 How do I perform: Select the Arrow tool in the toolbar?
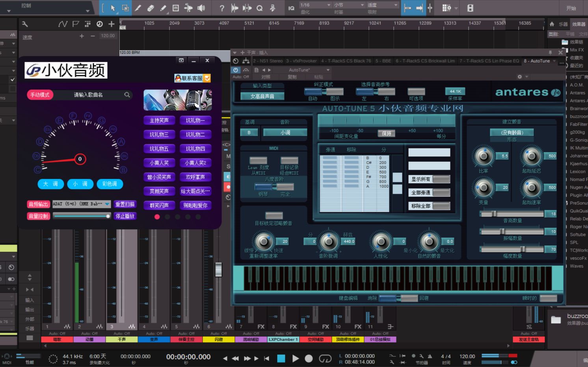tap(113, 8)
